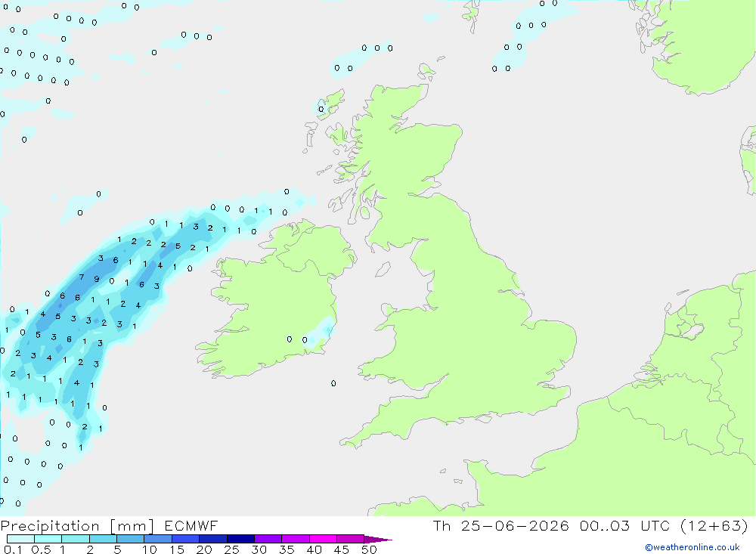Select the 15–20 mm legend swatch
756x554 pixels.
coord(185,539)
